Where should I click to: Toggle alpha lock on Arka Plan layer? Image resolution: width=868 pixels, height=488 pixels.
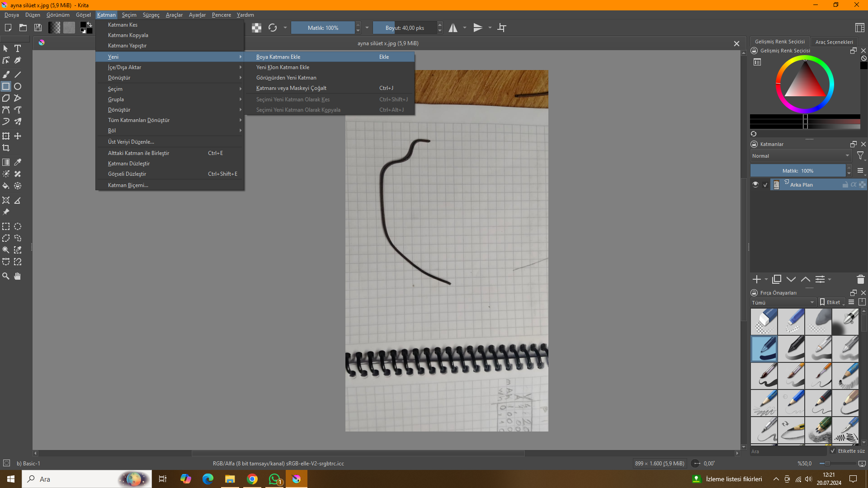pos(854,184)
